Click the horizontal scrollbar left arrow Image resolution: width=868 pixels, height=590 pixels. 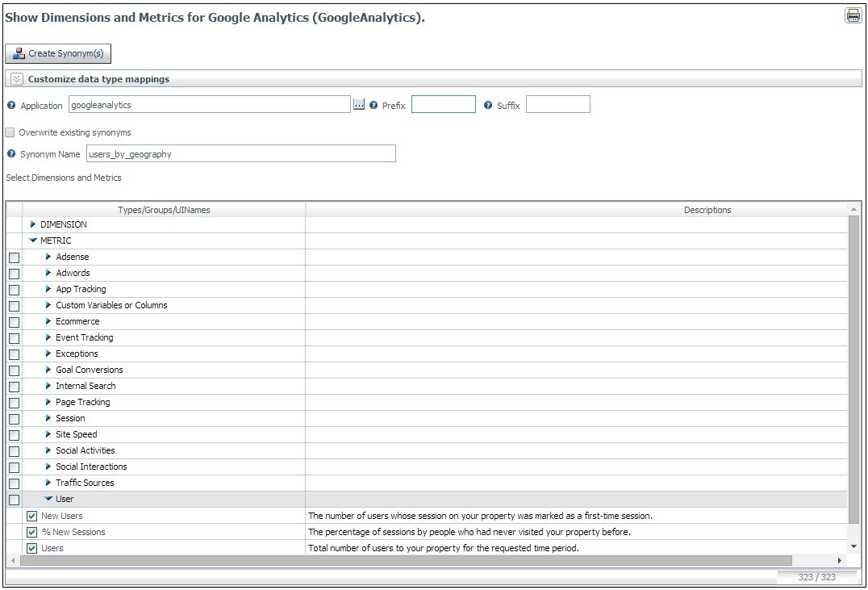(x=13, y=561)
